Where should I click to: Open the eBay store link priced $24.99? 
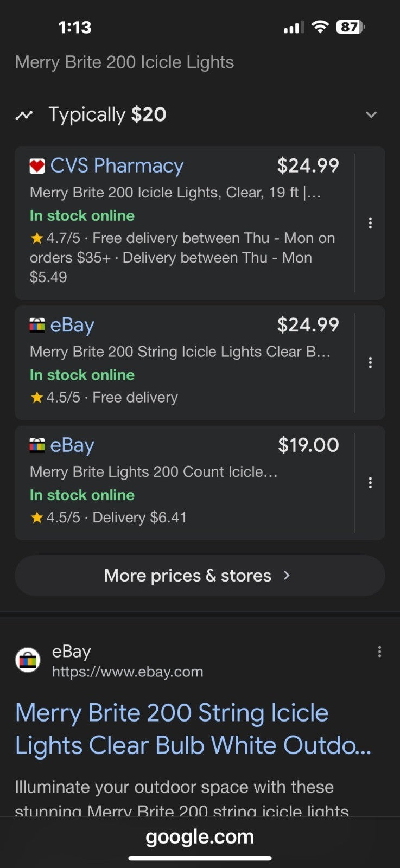click(x=72, y=325)
